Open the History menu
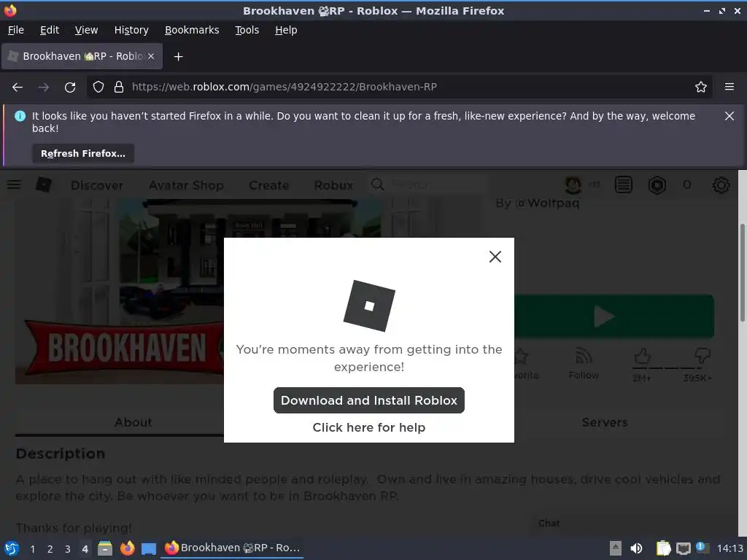The image size is (747, 560). tap(131, 30)
